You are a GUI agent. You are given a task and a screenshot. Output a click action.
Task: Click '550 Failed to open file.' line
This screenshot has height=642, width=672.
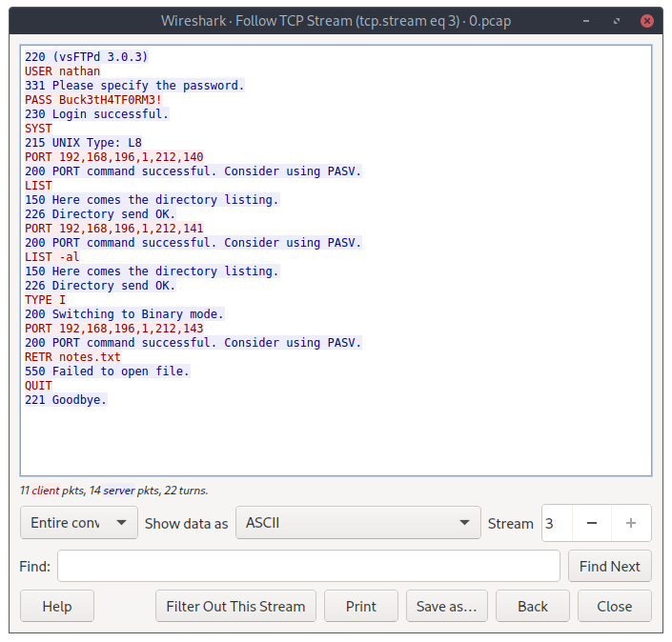[x=107, y=371]
